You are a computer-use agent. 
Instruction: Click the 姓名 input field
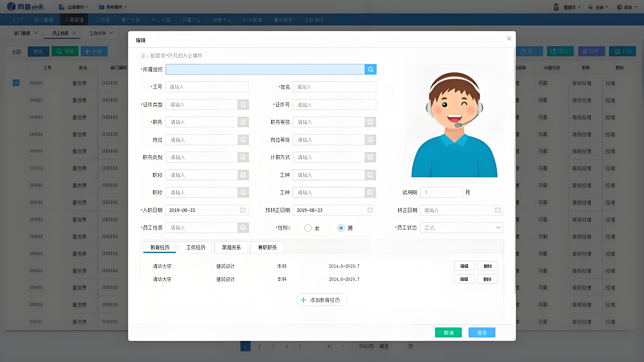[334, 87]
